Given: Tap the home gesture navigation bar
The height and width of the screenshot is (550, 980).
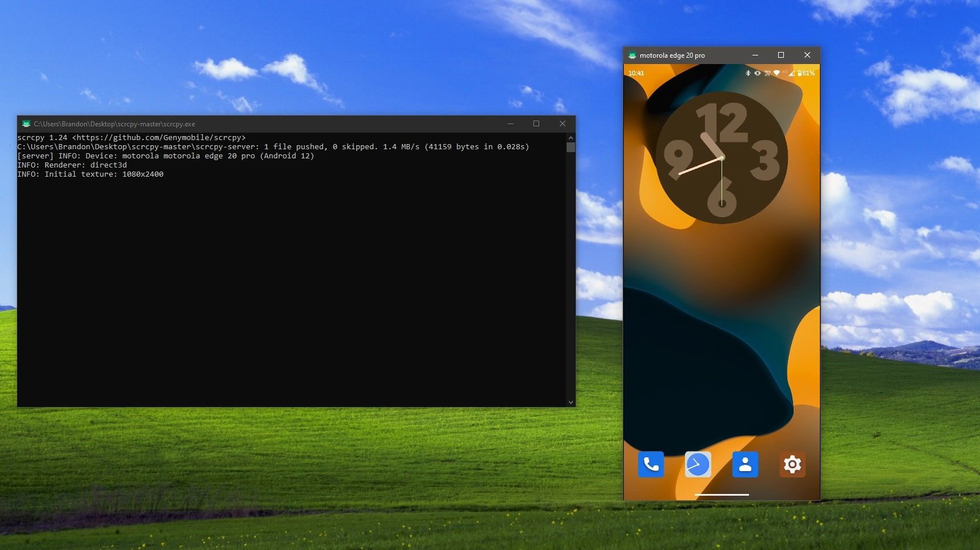Looking at the screenshot, I should 722,495.
